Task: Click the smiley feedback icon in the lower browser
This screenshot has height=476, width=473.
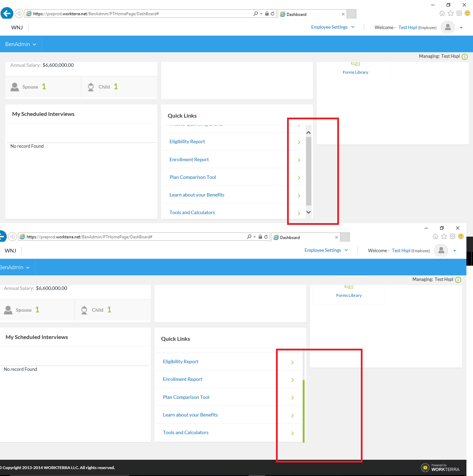Action: pyautogui.click(x=461, y=237)
